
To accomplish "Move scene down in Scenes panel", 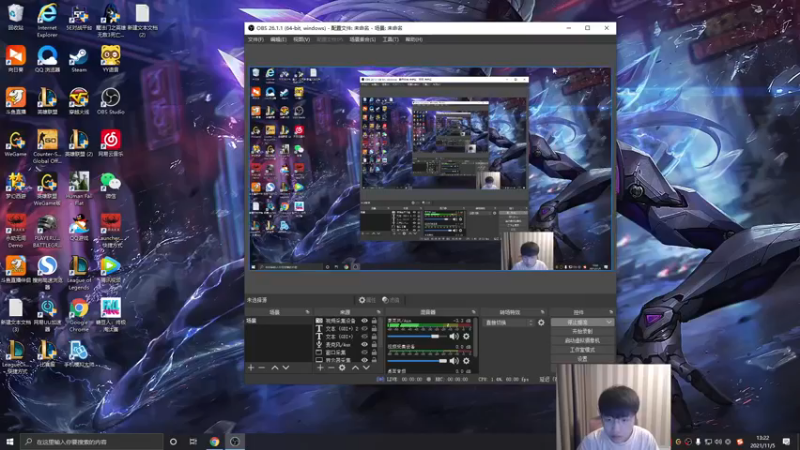I will [286, 367].
